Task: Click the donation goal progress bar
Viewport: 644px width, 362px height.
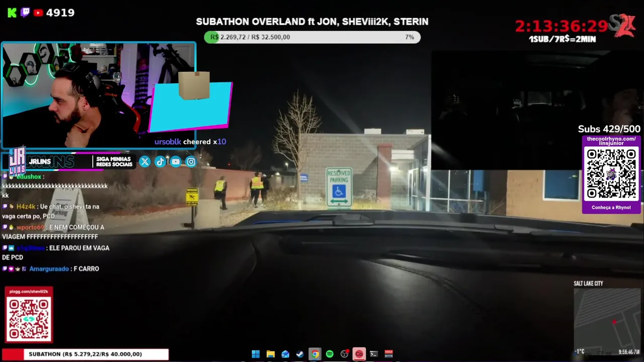Action: point(312,37)
